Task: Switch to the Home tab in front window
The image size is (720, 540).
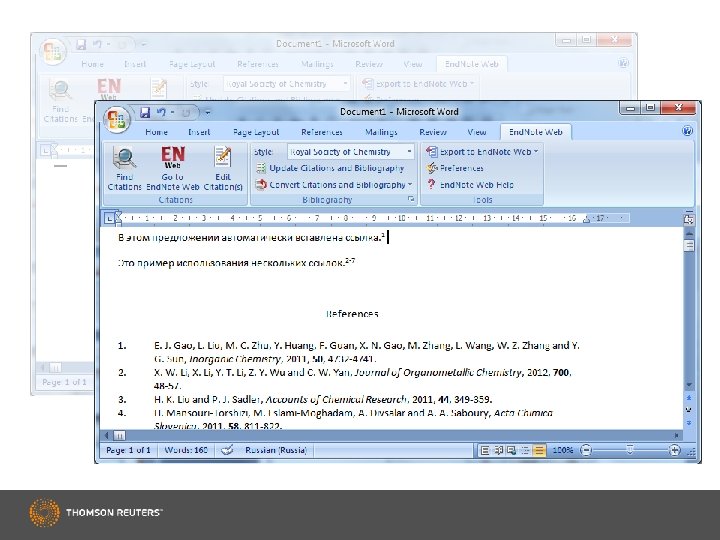Action: point(156,132)
